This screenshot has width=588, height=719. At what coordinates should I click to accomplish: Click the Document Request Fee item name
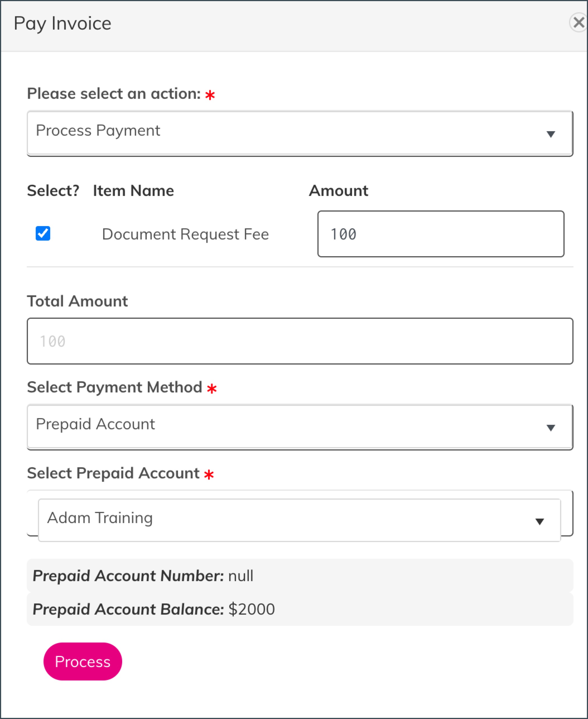(x=185, y=234)
